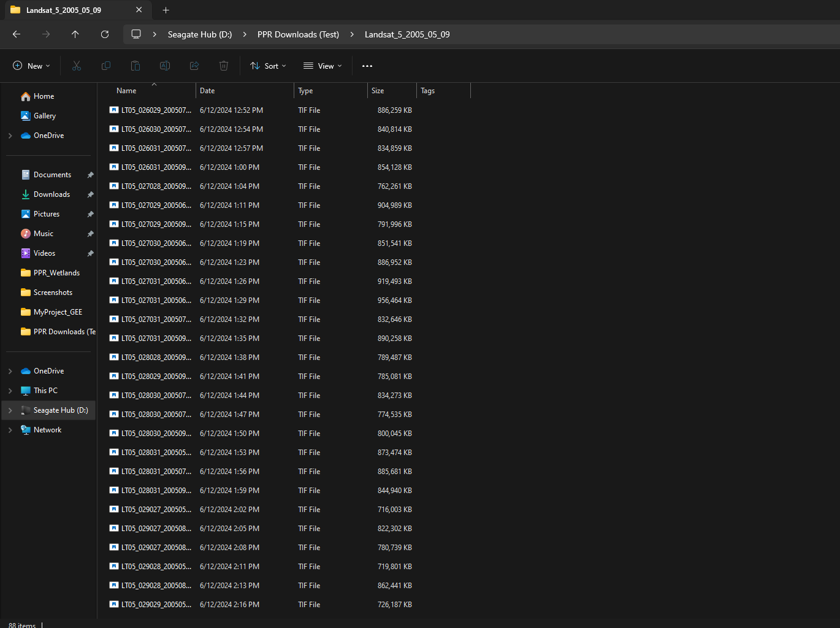Select file dated 6/12/2024 2:02 PM
The height and width of the screenshot is (628, 840).
click(288, 510)
